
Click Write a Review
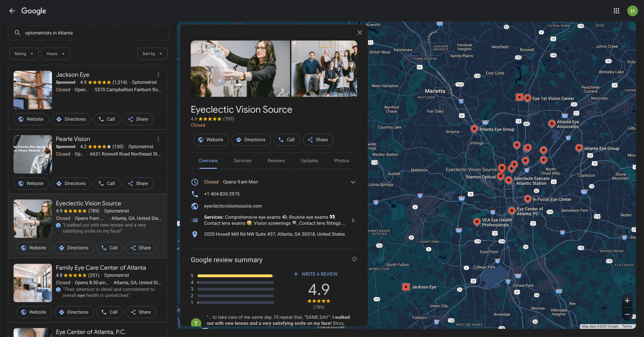click(316, 274)
